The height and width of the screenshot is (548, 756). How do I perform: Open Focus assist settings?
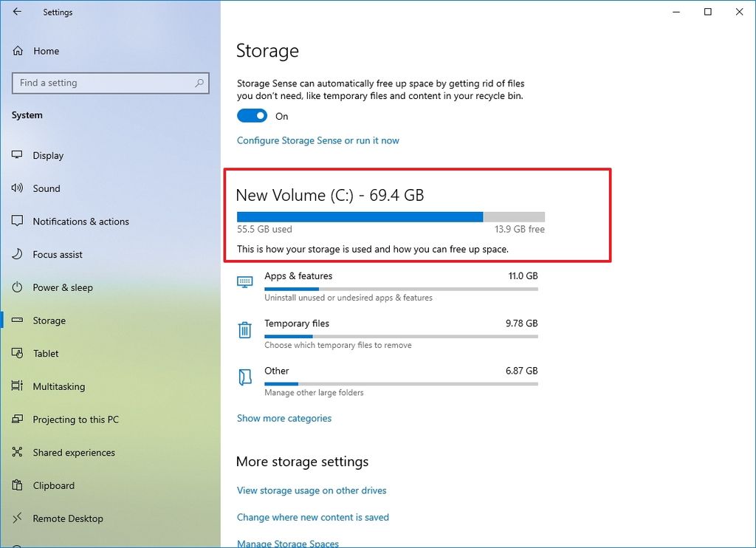[x=58, y=254]
